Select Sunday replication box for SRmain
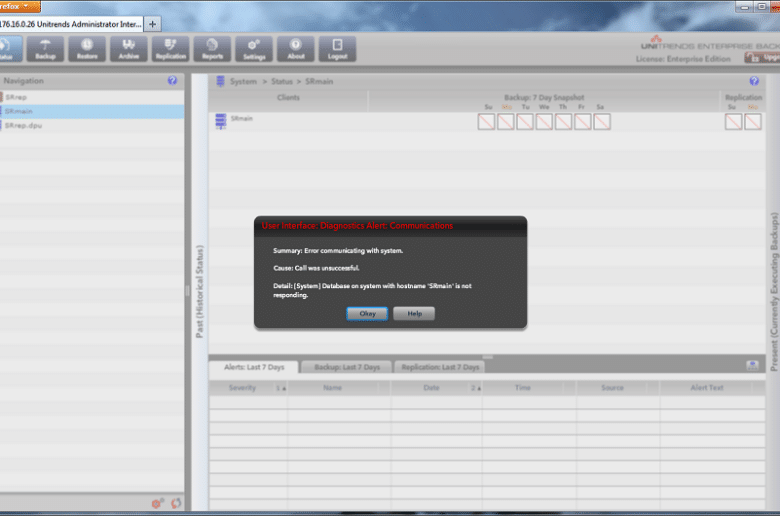This screenshot has height=516, width=780. (734, 122)
